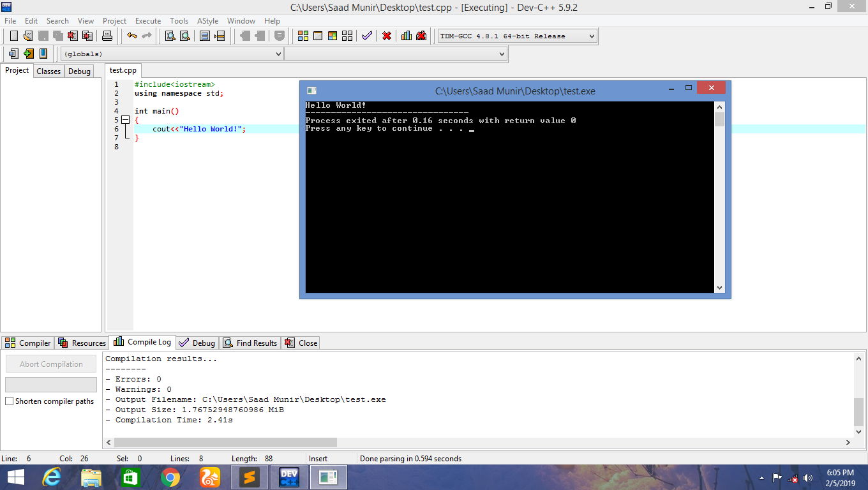Close current file using toolbar icon
The width and height of the screenshot is (868, 490).
pos(73,36)
